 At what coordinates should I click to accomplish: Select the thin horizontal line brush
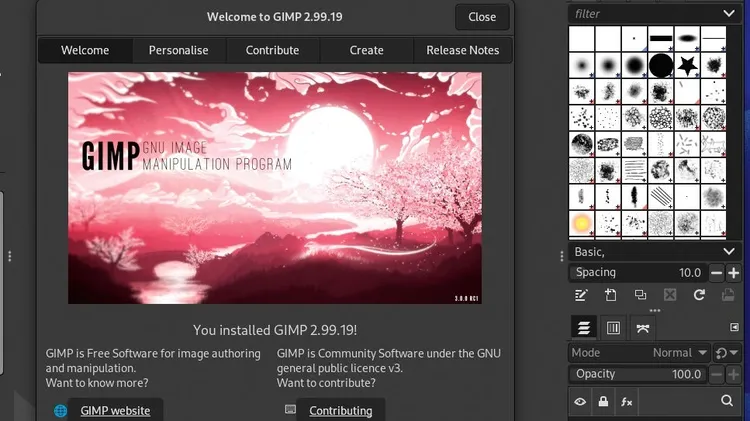pos(714,38)
